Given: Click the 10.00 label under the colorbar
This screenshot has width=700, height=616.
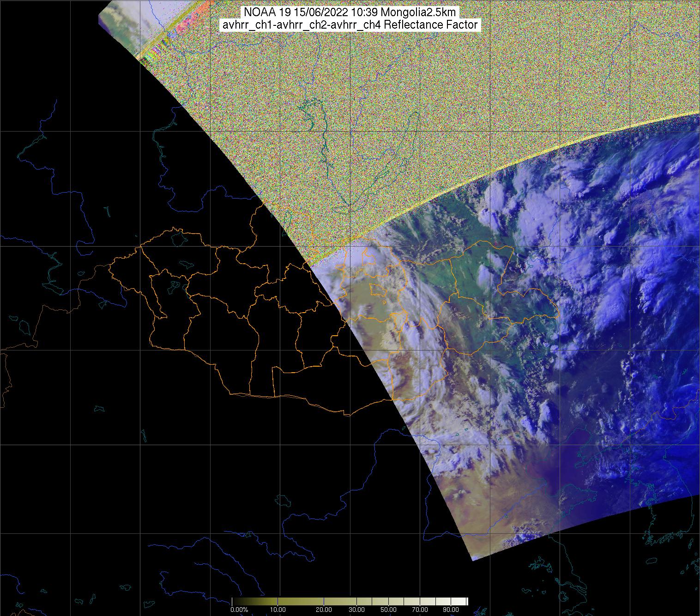Looking at the screenshot, I should (x=277, y=610).
